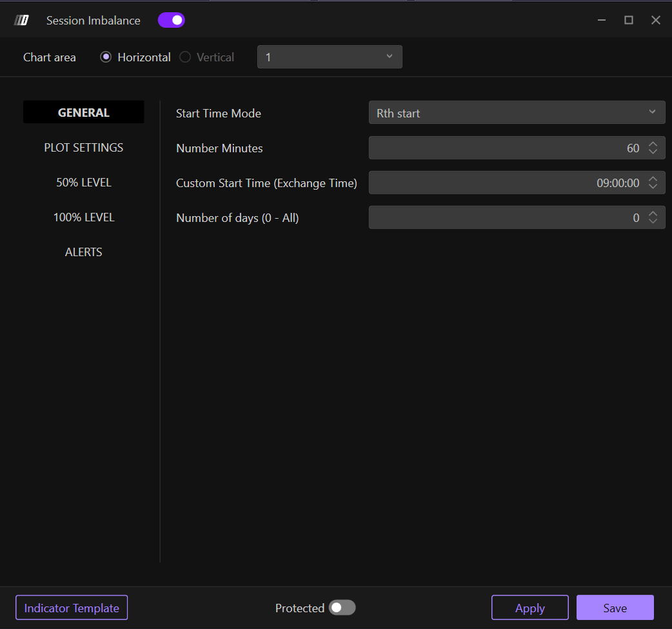The width and height of the screenshot is (672, 629).
Task: Select the General settings tab
Action: (84, 112)
